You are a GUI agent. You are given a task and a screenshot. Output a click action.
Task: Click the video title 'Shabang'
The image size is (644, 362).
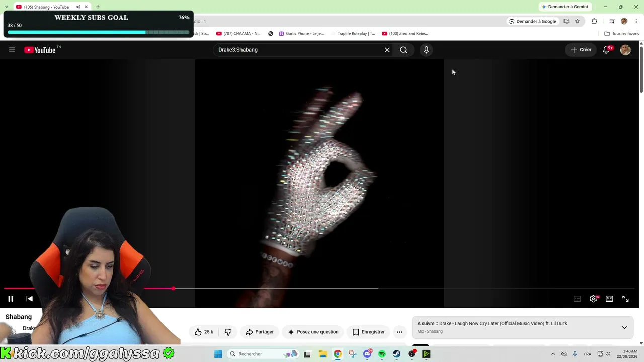coord(19,317)
